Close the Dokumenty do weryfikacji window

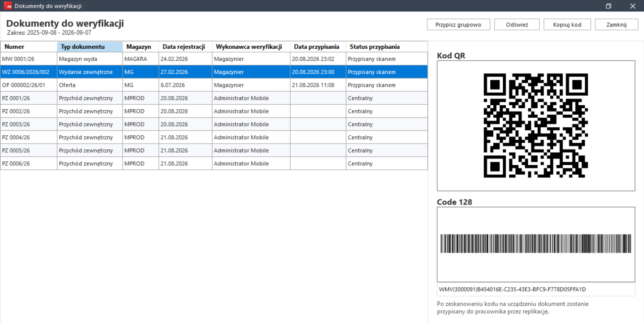click(633, 6)
